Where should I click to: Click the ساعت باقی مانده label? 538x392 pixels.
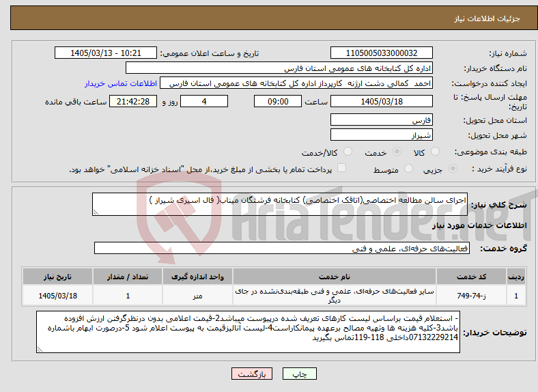(76, 102)
